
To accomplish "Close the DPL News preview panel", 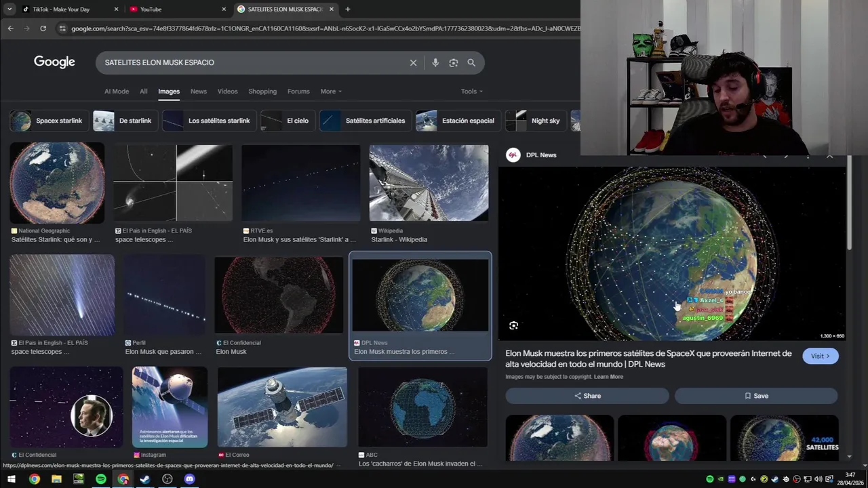I will point(829,156).
